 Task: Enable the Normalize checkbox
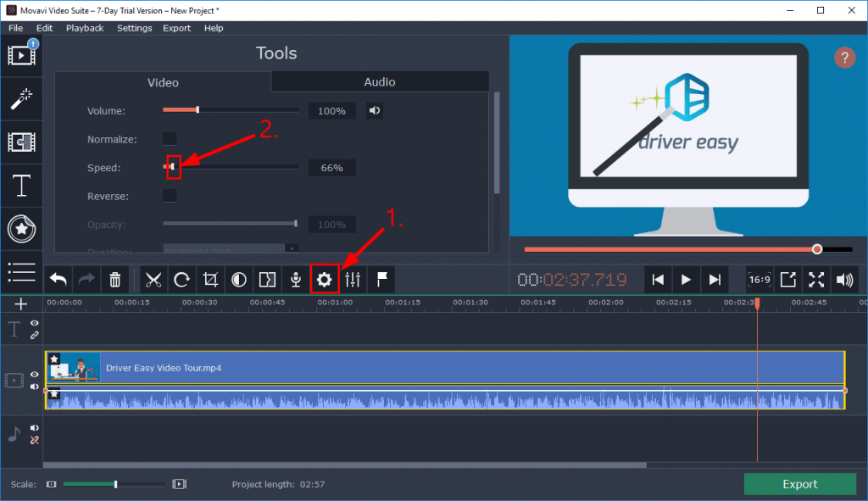pyautogui.click(x=170, y=139)
